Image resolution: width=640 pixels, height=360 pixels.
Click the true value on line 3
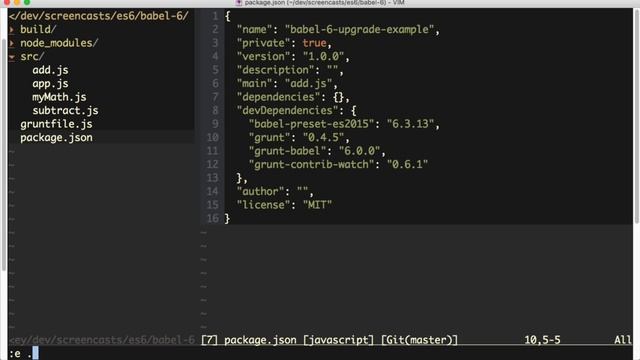pos(314,43)
